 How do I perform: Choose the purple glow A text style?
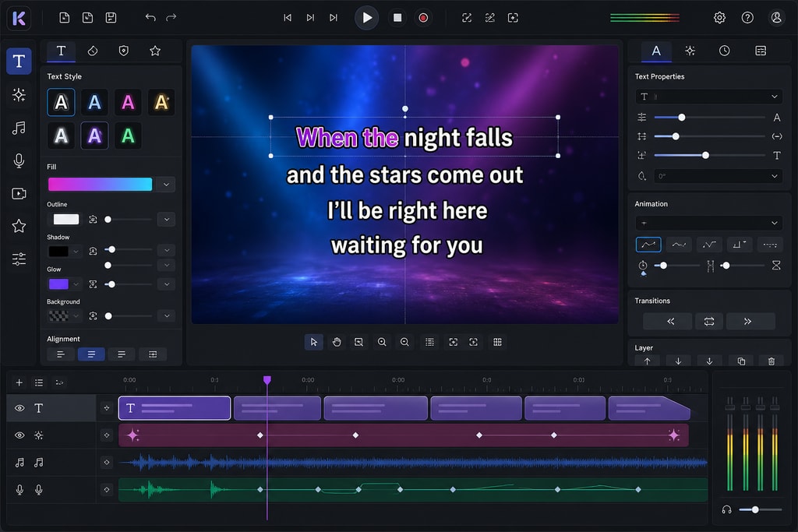coord(94,136)
